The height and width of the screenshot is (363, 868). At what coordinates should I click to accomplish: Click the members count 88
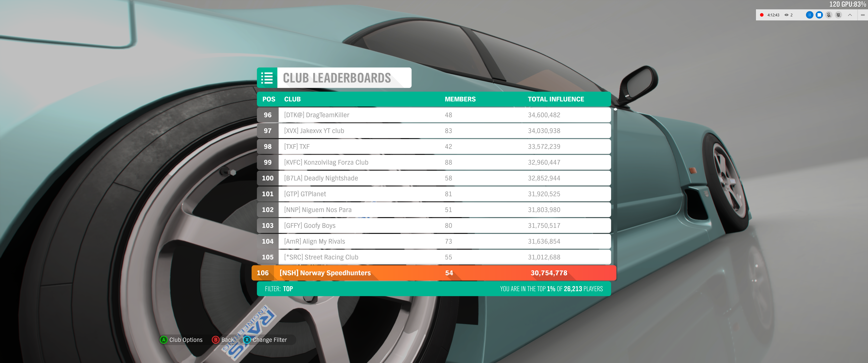coord(448,162)
